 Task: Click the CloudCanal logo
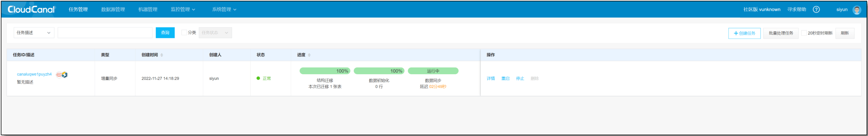tap(31, 9)
